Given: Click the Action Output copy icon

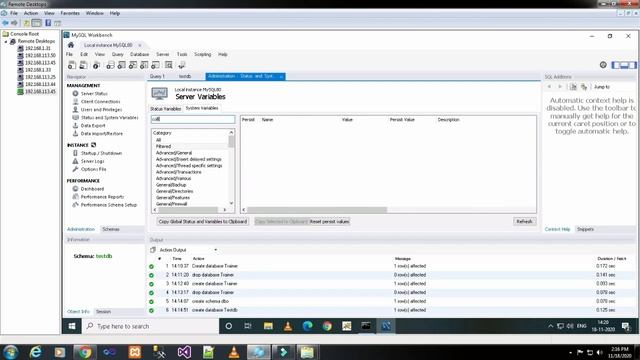Looking at the screenshot, I should (x=153, y=250).
